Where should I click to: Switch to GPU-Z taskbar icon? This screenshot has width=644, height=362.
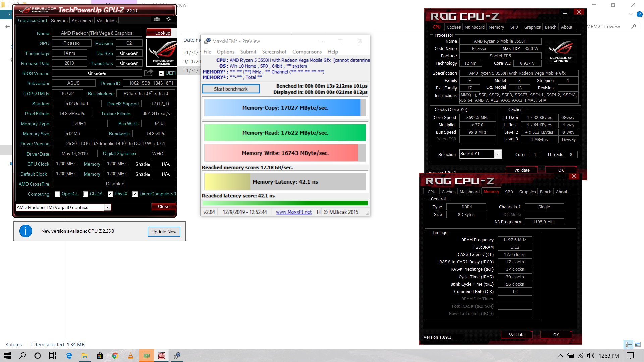146,356
